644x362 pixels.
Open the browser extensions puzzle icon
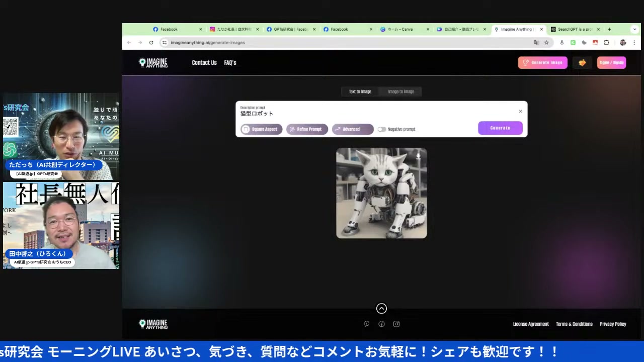pyautogui.click(x=606, y=43)
